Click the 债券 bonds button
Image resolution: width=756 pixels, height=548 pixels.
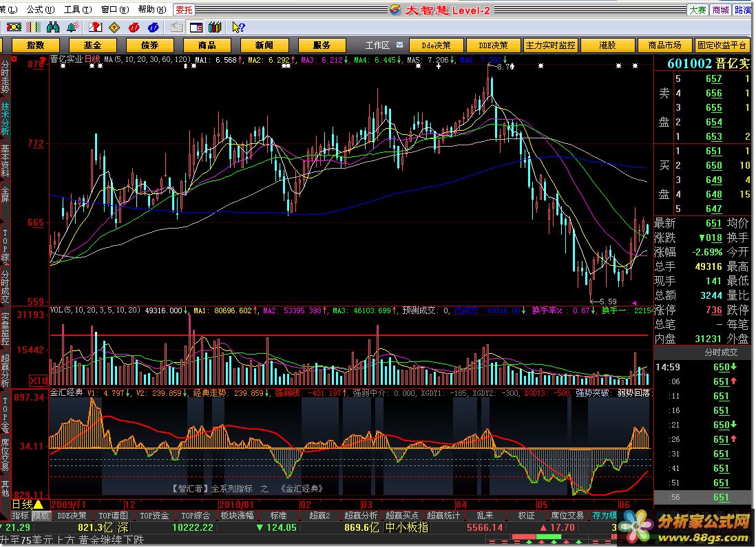tap(149, 45)
